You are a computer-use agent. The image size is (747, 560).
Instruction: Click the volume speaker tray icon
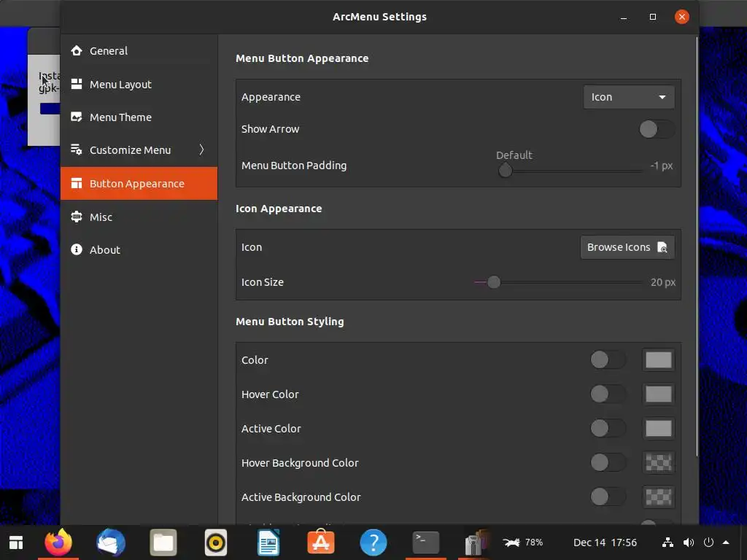coord(689,542)
